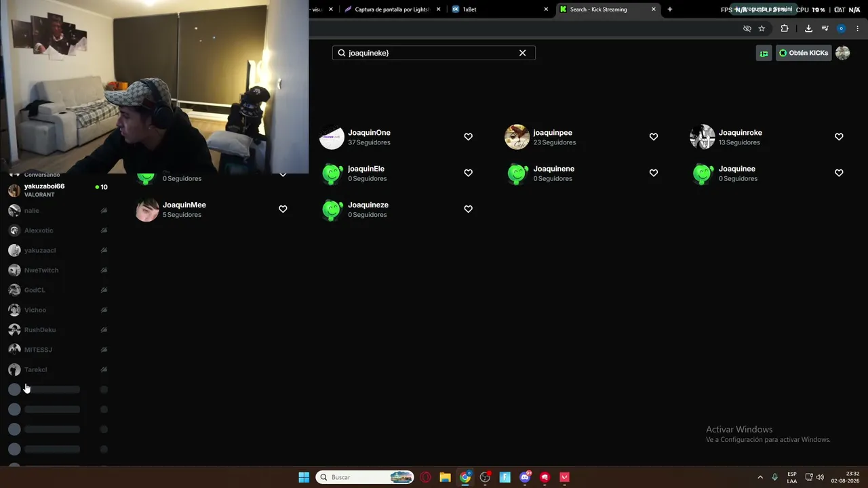The image size is (868, 488).
Task: Open the Chrome three-dot menu
Action: click(x=858, y=28)
